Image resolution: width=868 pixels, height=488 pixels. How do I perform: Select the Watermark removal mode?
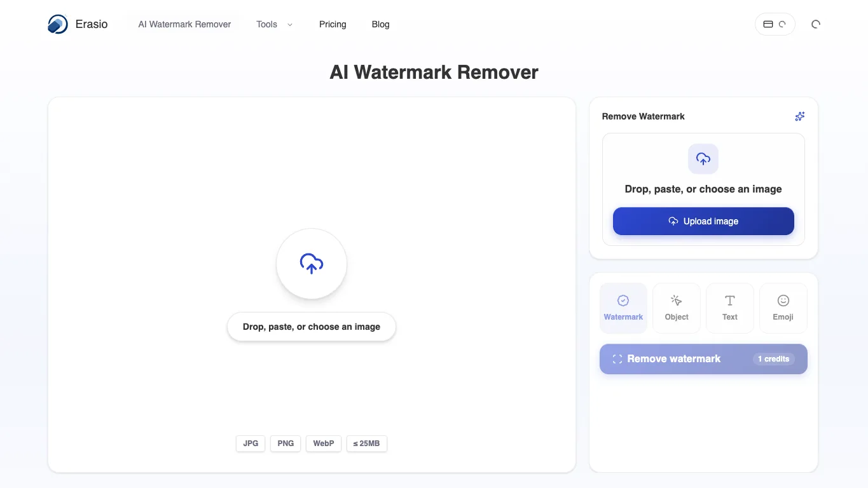(x=623, y=308)
